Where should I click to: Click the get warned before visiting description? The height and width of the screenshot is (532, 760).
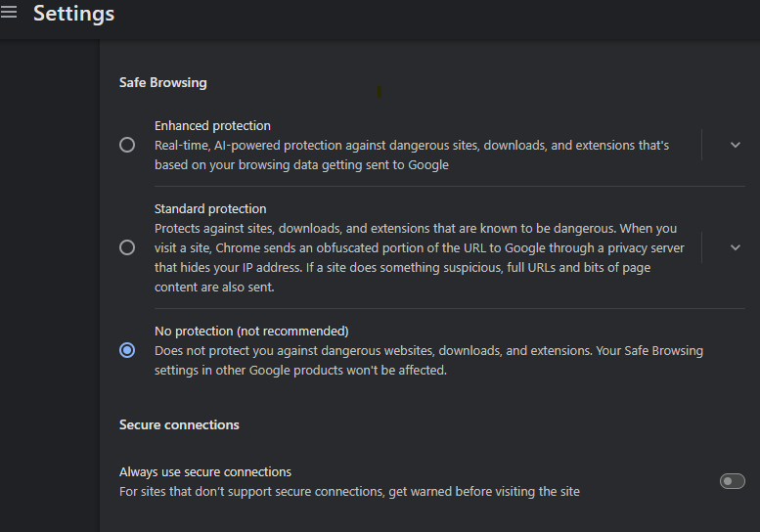pos(349,491)
